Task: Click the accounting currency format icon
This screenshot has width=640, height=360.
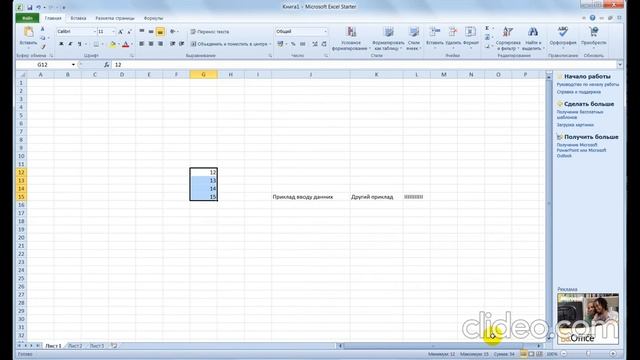Action: click(280, 44)
